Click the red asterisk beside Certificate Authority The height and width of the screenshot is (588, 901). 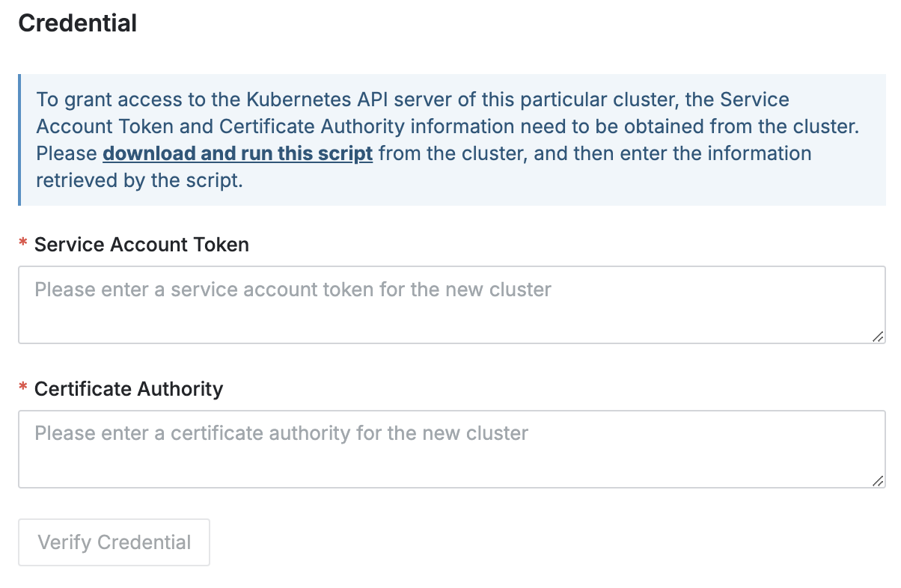click(23, 389)
